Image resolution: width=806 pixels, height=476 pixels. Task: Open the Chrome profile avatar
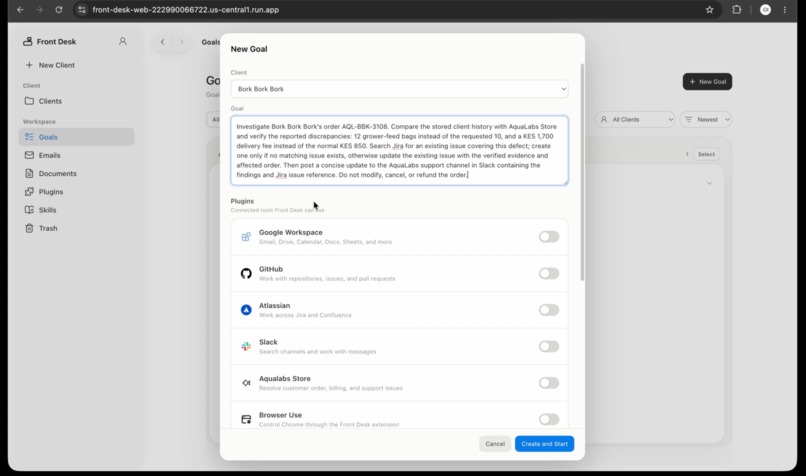765,10
